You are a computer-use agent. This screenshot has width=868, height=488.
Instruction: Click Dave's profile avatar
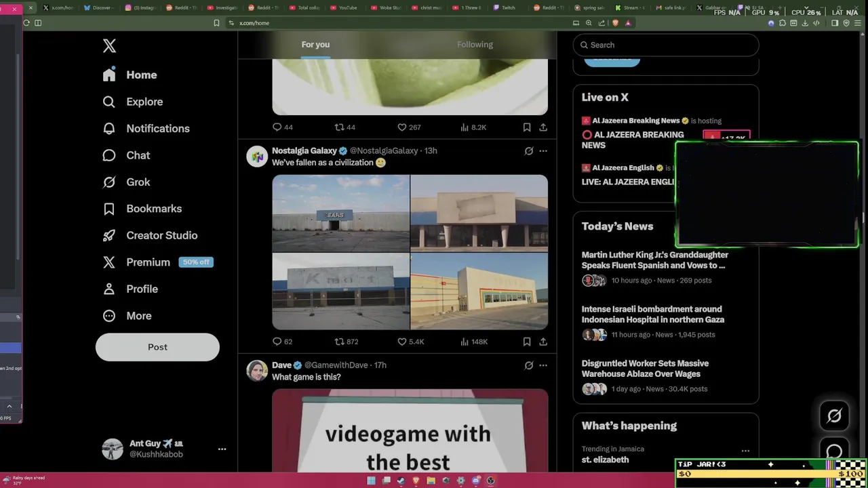coord(257,371)
